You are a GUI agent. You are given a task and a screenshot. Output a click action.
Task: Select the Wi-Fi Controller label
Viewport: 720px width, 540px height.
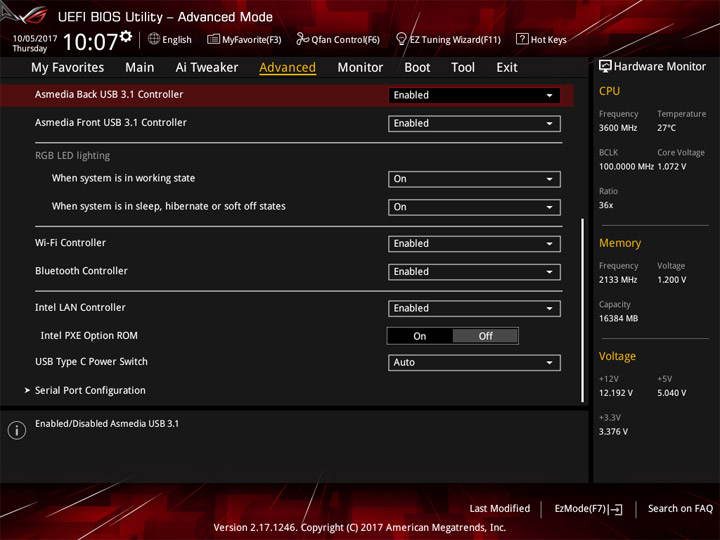coord(70,243)
